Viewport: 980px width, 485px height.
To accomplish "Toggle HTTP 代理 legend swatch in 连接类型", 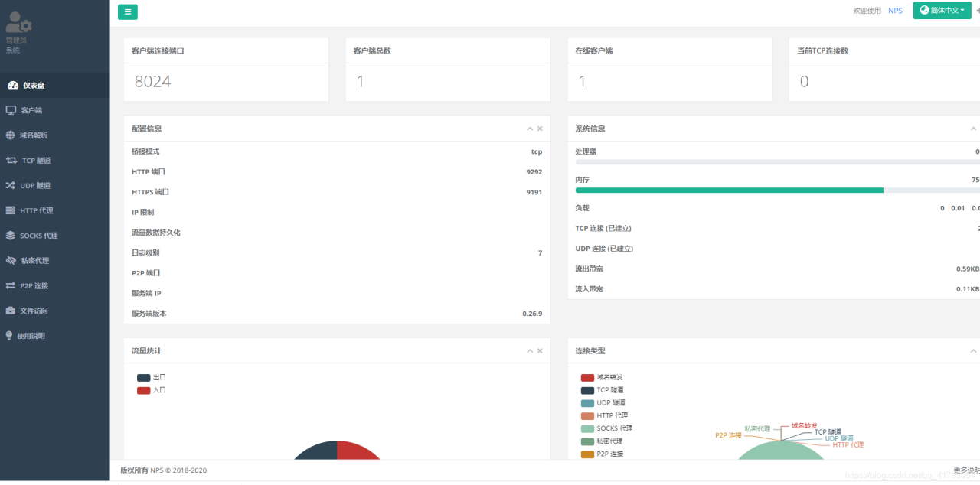I will pos(587,415).
